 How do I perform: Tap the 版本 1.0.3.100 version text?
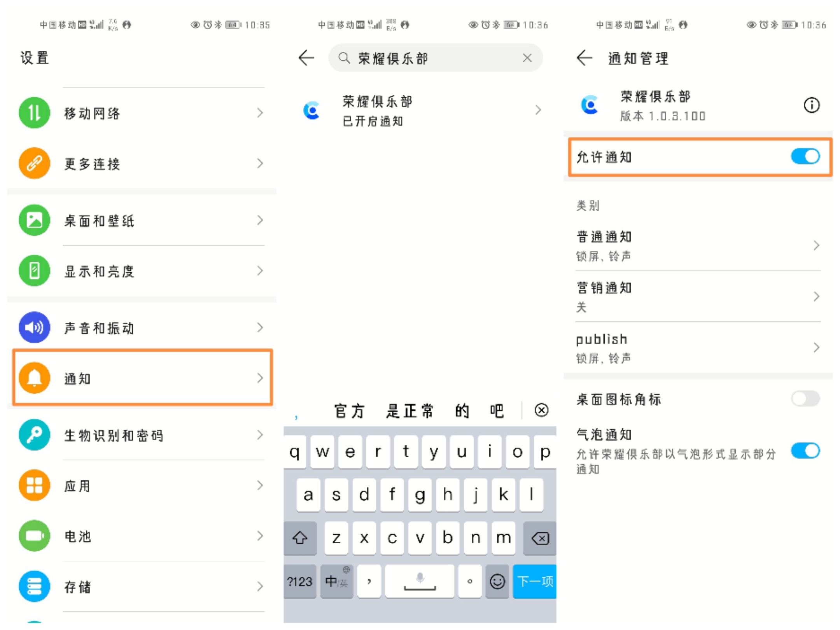point(663,116)
